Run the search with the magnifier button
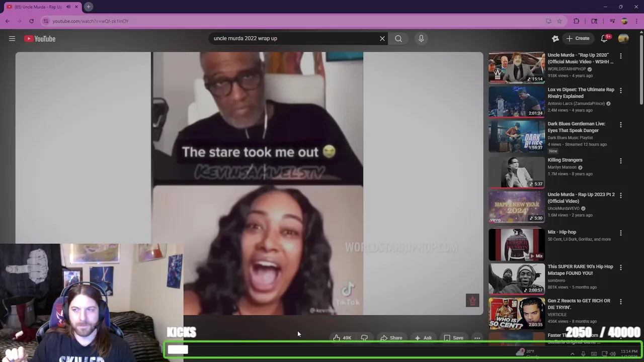The width and height of the screenshot is (644, 362). pyautogui.click(x=398, y=38)
